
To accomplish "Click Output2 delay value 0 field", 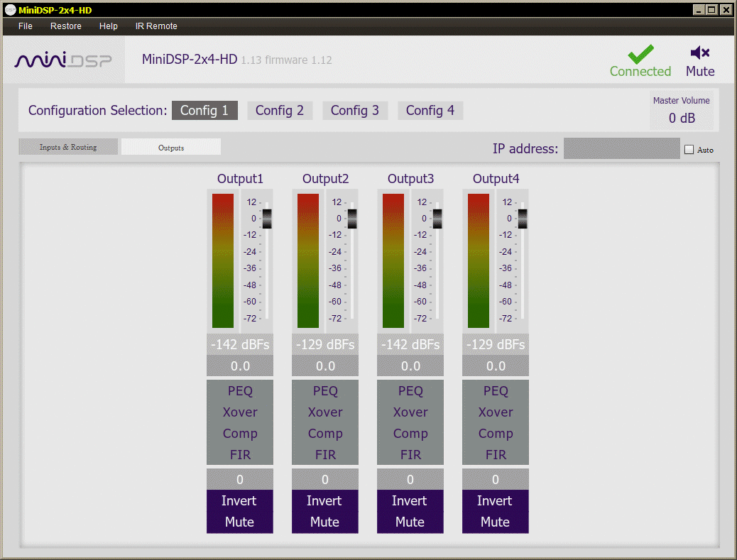I will (x=324, y=479).
